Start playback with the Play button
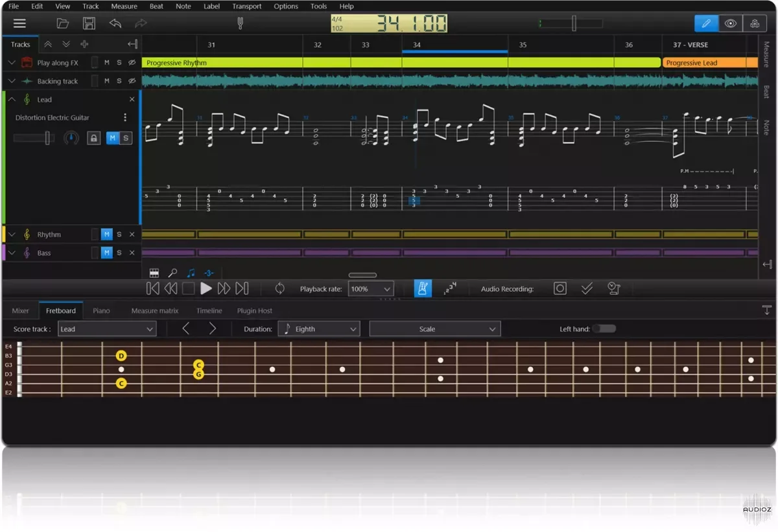 (x=206, y=288)
